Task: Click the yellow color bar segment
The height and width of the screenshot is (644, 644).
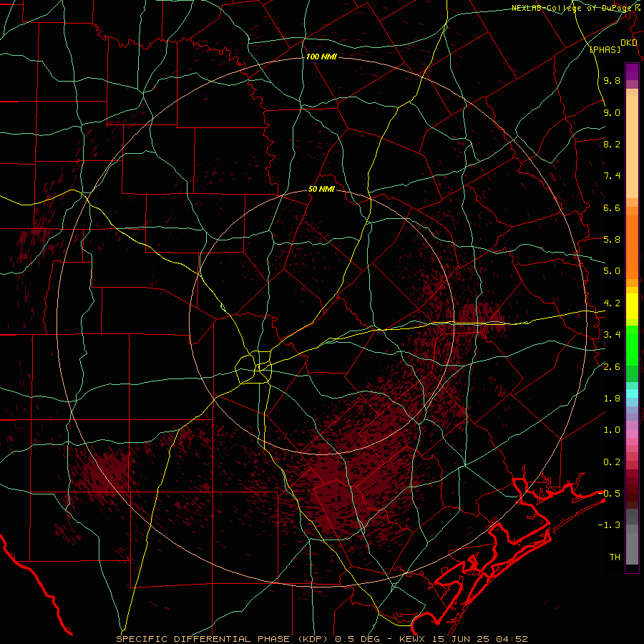Action: click(x=632, y=306)
